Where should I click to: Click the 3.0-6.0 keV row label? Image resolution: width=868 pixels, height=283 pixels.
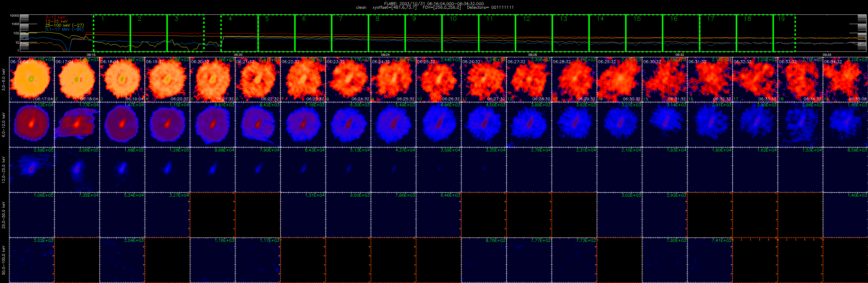(4, 79)
